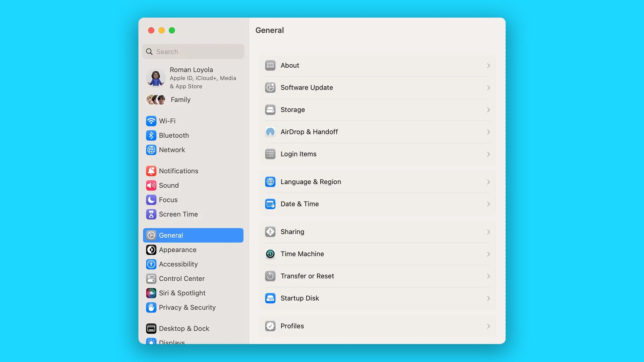
Task: Click the Software Update gear icon
Action: pyautogui.click(x=270, y=88)
